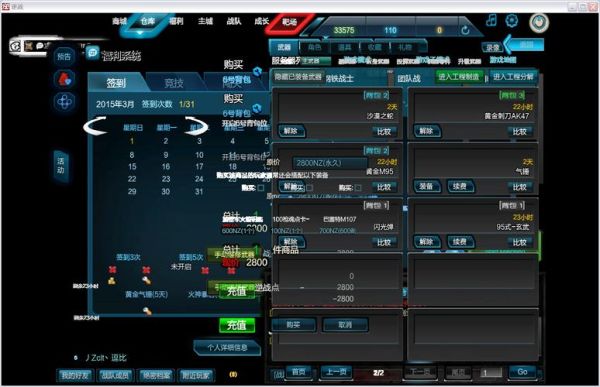Screen dimensions: 600x387
Task: Click the green 充值 recharge button
Action: (x=237, y=325)
